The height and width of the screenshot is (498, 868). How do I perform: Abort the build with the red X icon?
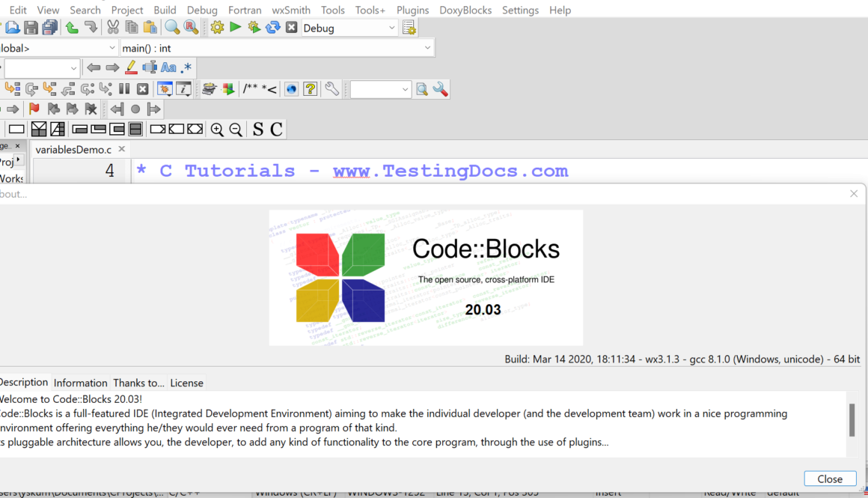coord(290,26)
